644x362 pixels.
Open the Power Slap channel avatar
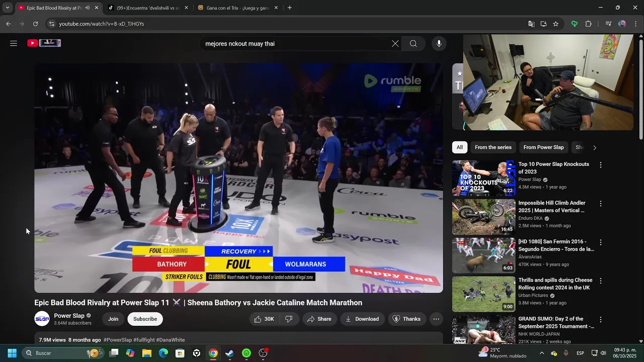(x=42, y=319)
